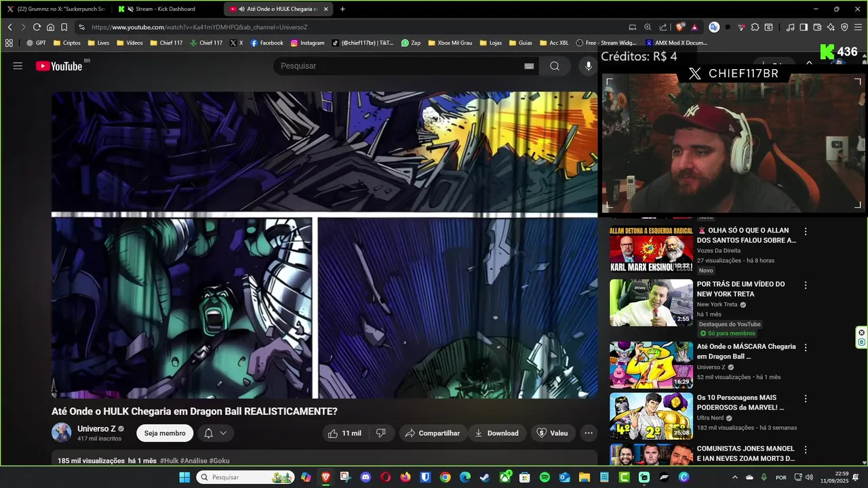Click the #Goku hashtag link
868x488 pixels.
click(219, 461)
